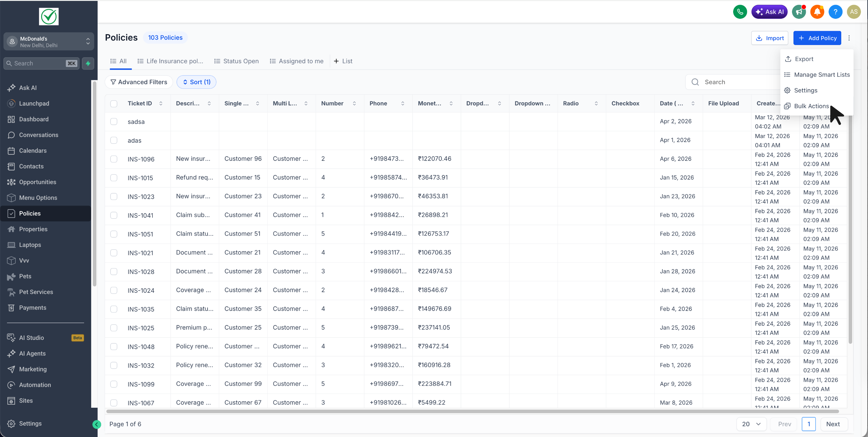Select the INS-1015 row checkbox
This screenshot has height=437, width=868.
click(x=114, y=178)
